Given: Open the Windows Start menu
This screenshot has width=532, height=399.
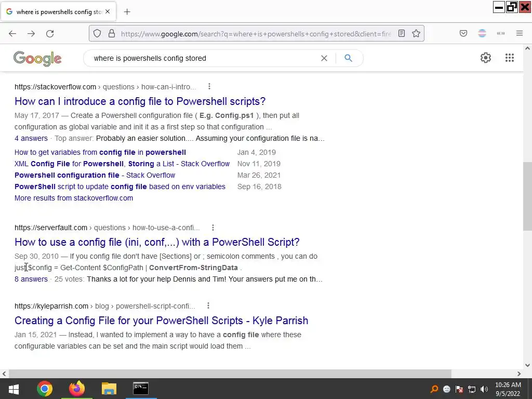Looking at the screenshot, I should click(x=14, y=389).
